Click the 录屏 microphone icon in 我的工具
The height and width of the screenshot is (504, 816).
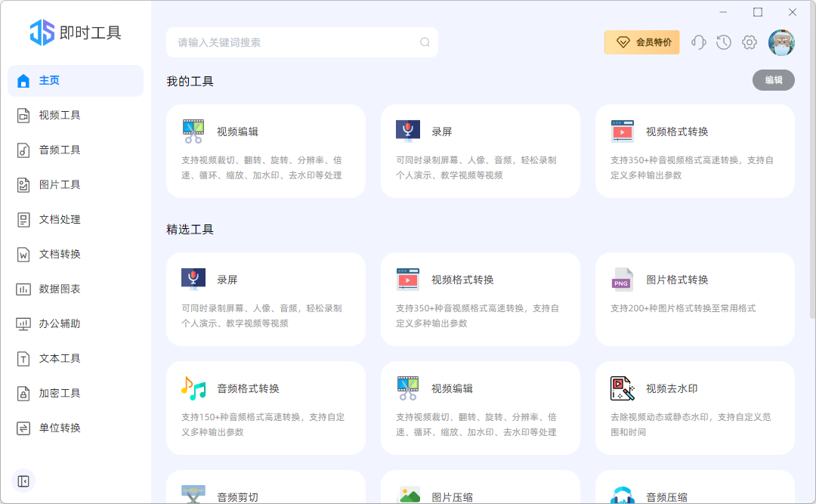click(x=408, y=131)
